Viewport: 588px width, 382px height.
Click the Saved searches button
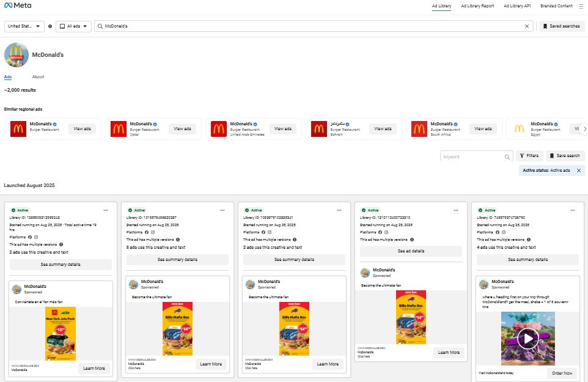click(x=561, y=26)
